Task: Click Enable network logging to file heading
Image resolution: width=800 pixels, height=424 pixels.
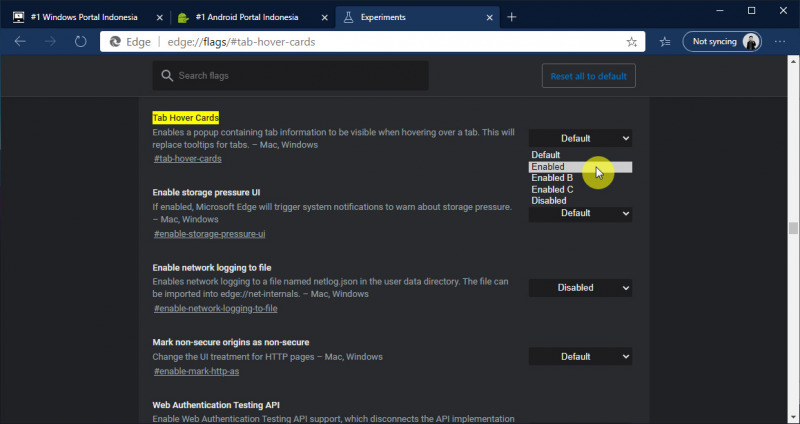Action: [x=212, y=267]
